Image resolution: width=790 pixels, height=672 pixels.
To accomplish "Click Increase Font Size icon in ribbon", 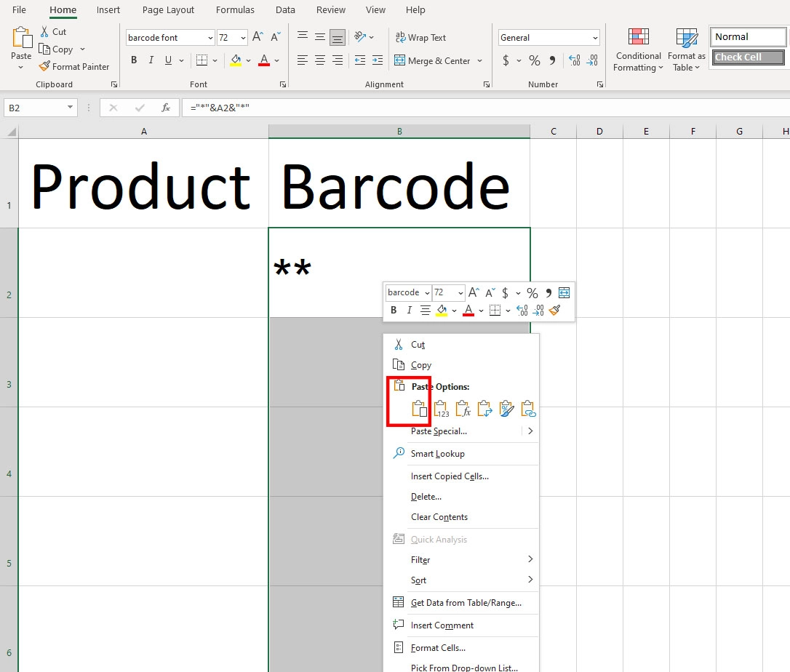I will pos(260,38).
